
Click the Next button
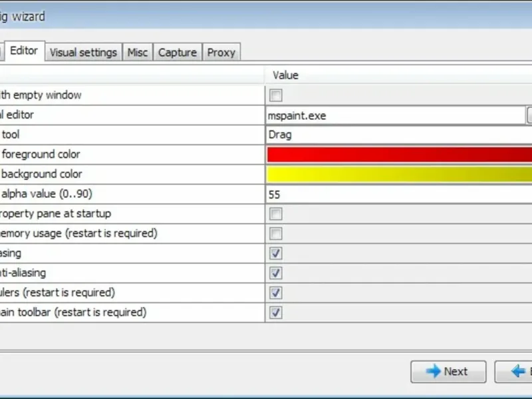(x=448, y=372)
